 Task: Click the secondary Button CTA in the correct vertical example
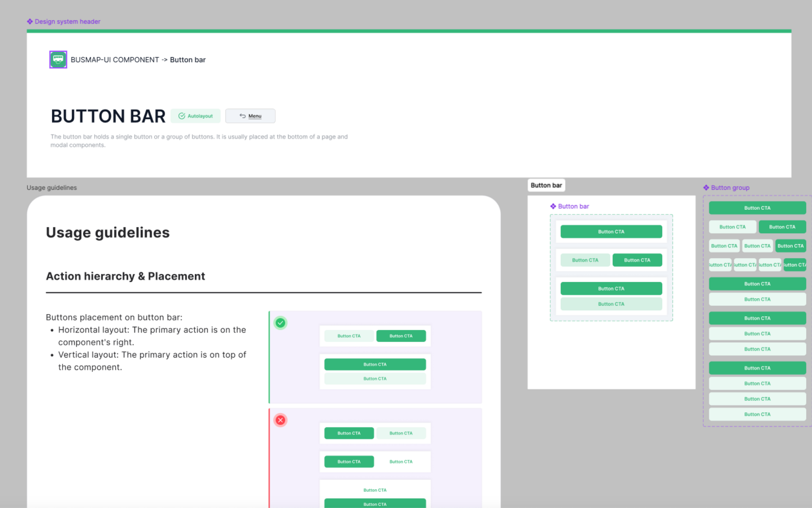[x=375, y=379]
